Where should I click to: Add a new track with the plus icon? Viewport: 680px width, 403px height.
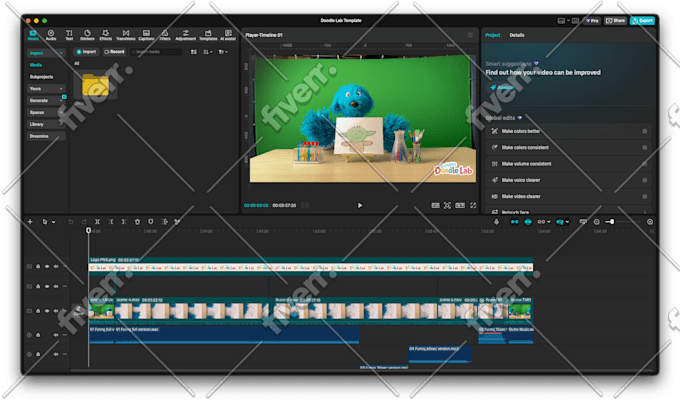[30, 222]
